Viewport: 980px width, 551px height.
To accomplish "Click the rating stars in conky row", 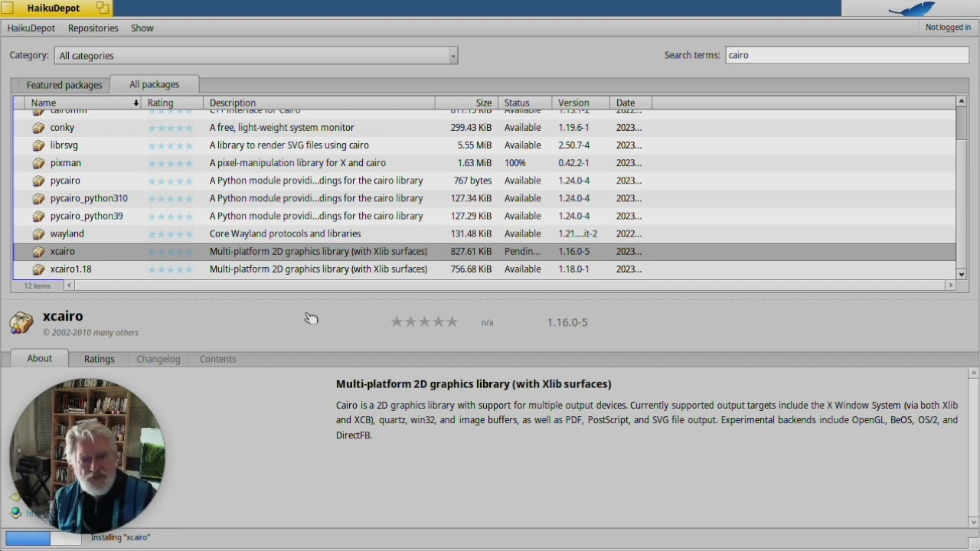I will click(170, 128).
